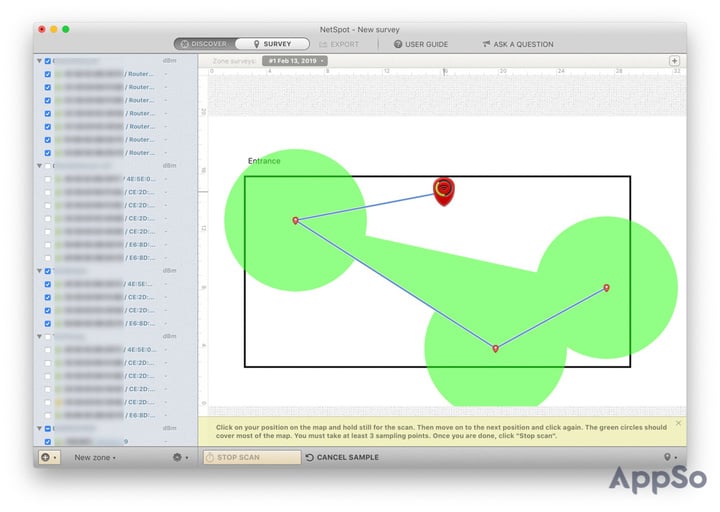Collapse the fifth network group triangle
The width and height of the screenshot is (720, 512).
39,428
